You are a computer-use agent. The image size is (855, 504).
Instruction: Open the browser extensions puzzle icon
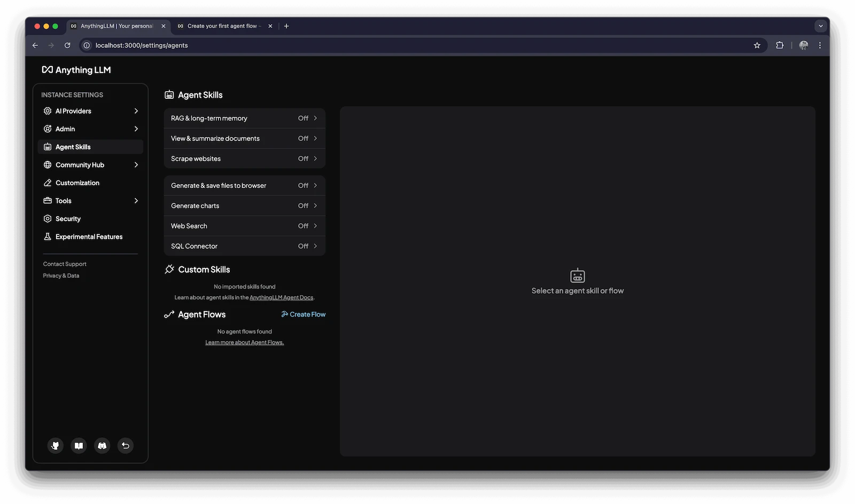pos(780,45)
